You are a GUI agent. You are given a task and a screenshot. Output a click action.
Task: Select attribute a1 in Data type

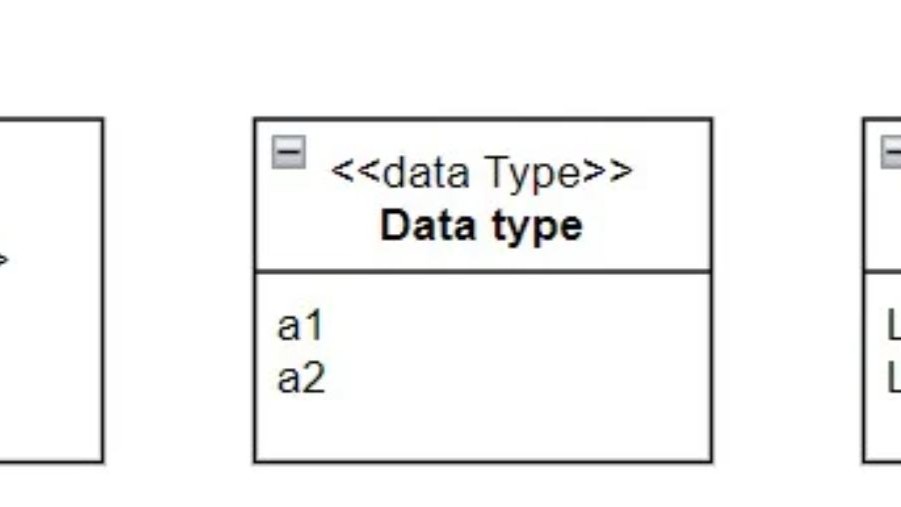pyautogui.click(x=301, y=326)
